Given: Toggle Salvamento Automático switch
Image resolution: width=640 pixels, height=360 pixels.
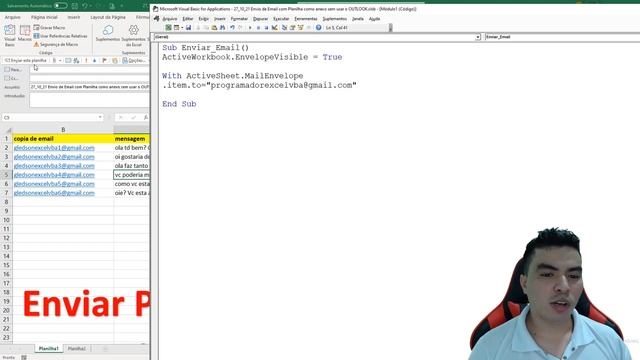Looking at the screenshot, I should [60, 6].
